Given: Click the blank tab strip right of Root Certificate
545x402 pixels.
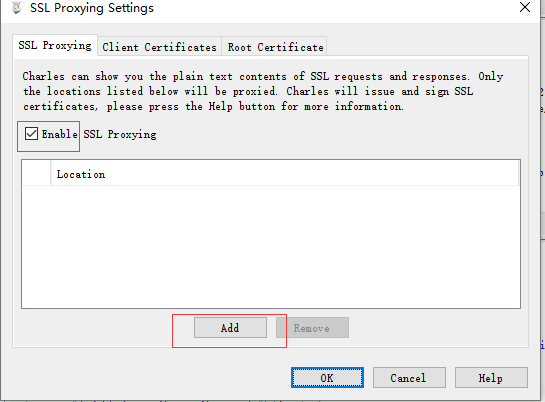Looking at the screenshot, I should [428, 46].
